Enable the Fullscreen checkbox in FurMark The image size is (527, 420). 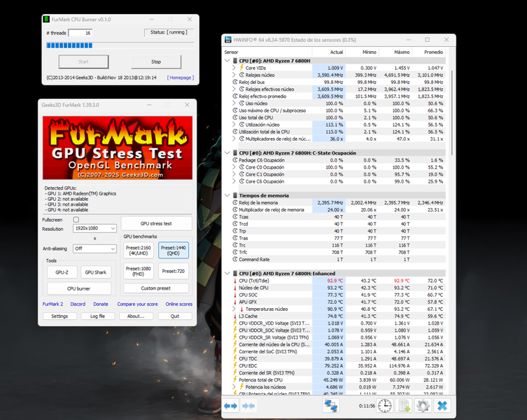pyautogui.click(x=76, y=219)
